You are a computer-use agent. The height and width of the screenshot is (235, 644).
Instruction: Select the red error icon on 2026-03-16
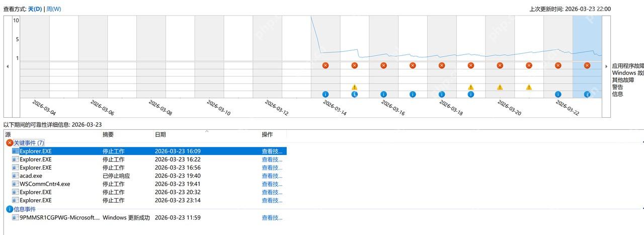pyautogui.click(x=383, y=65)
